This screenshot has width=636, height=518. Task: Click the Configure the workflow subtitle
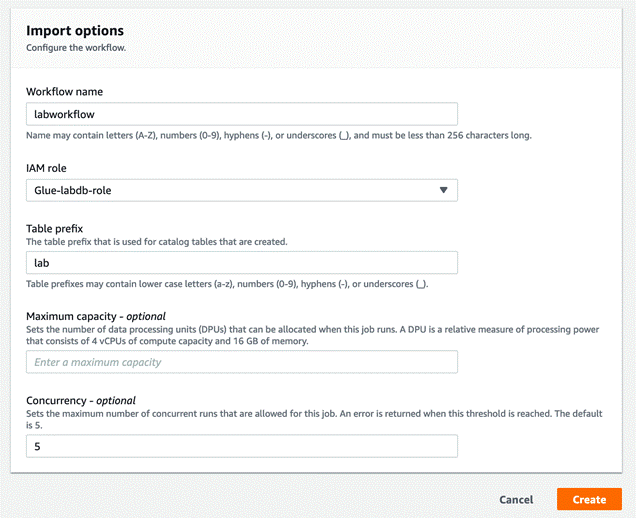(76, 48)
